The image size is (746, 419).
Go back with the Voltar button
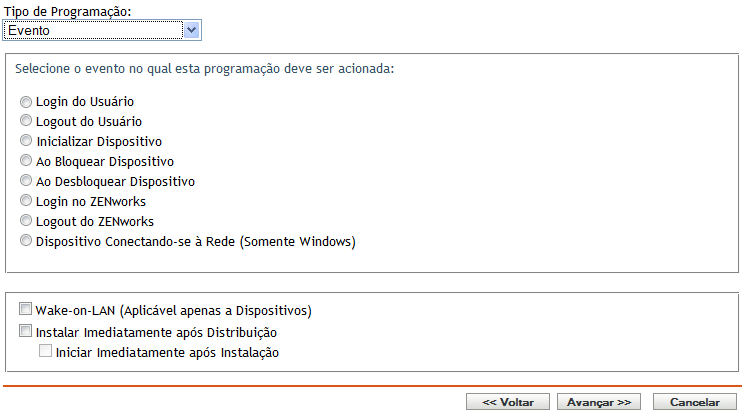coord(507,402)
